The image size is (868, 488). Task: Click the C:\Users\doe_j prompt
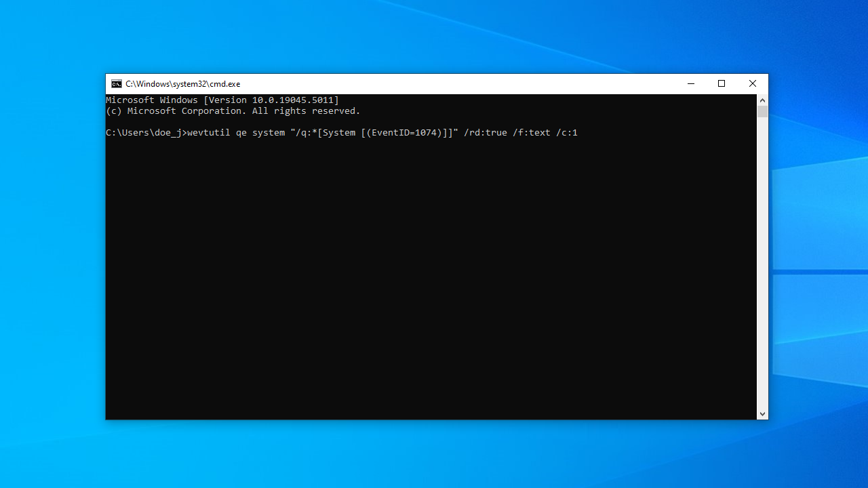pyautogui.click(x=146, y=133)
